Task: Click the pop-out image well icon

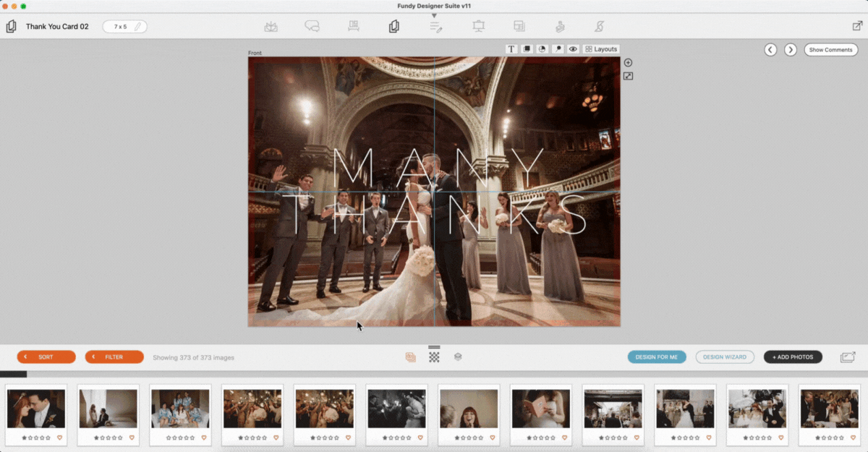Action: [x=848, y=357]
